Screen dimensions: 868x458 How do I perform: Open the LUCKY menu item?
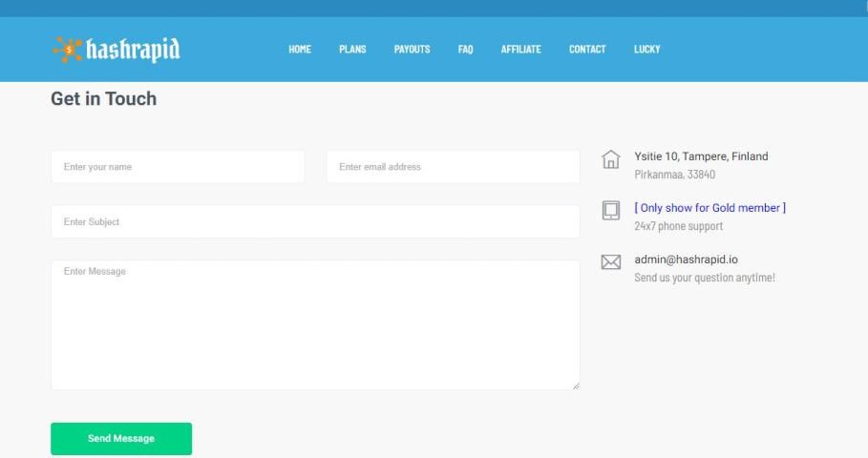click(x=646, y=50)
